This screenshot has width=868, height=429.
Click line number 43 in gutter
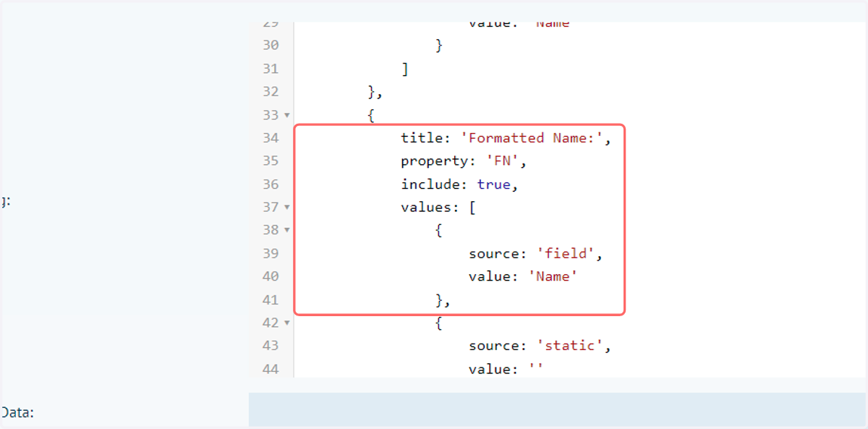[x=271, y=346]
